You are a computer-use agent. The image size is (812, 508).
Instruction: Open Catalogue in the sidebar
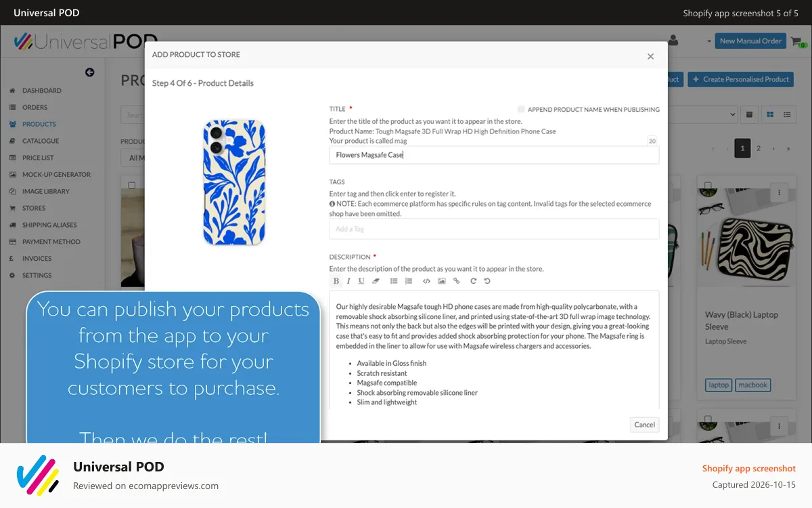point(41,141)
